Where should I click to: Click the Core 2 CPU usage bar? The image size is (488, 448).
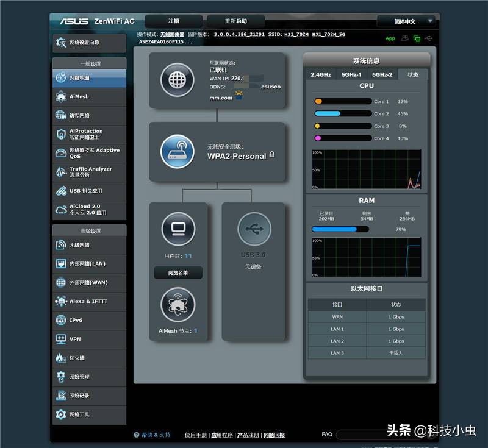click(343, 113)
